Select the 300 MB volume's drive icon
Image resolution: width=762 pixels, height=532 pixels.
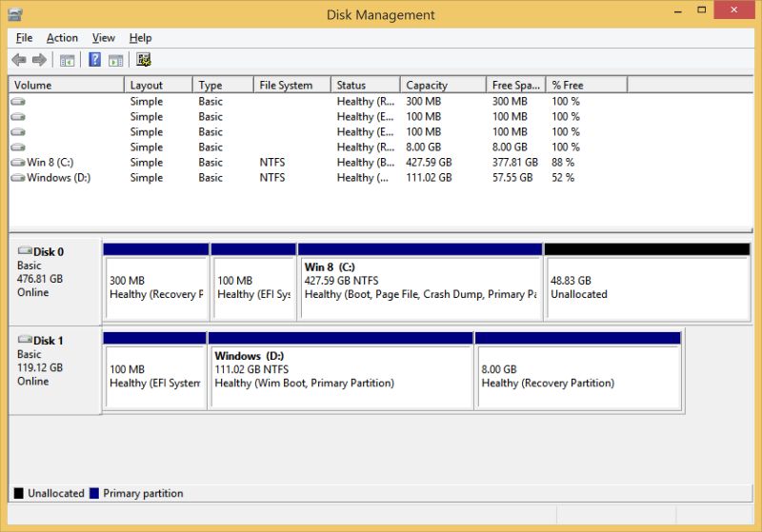click(18, 102)
